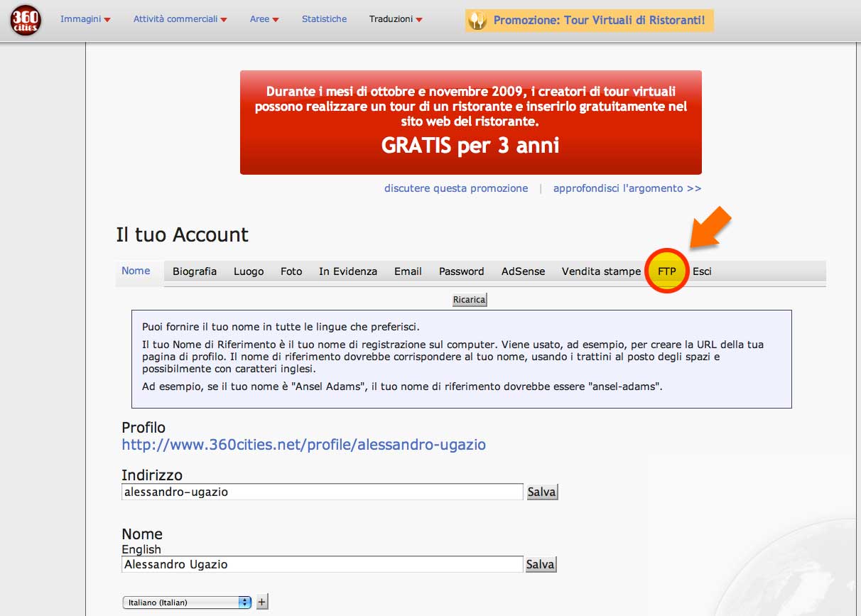Expand the Traduzioni menu
This screenshot has width=861, height=616.
[396, 19]
